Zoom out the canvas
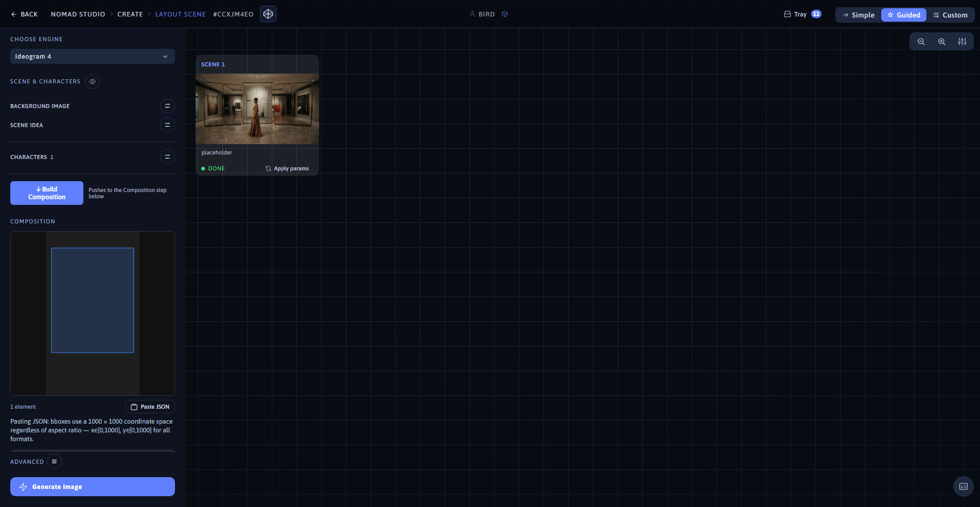 (921, 42)
